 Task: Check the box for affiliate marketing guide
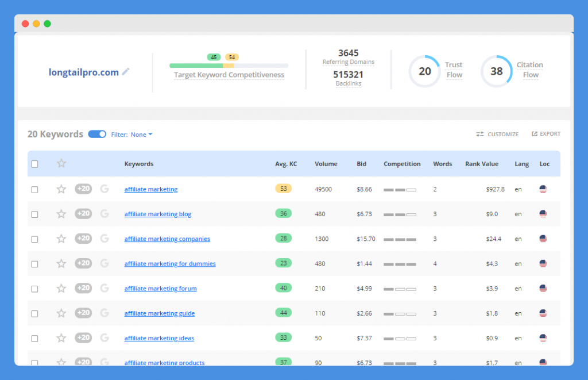pyautogui.click(x=35, y=313)
